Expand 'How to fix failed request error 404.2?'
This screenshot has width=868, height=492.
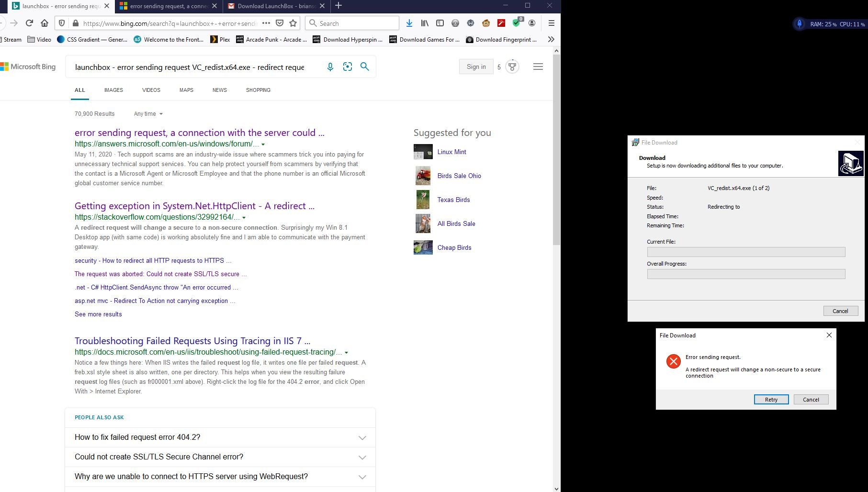pos(220,437)
